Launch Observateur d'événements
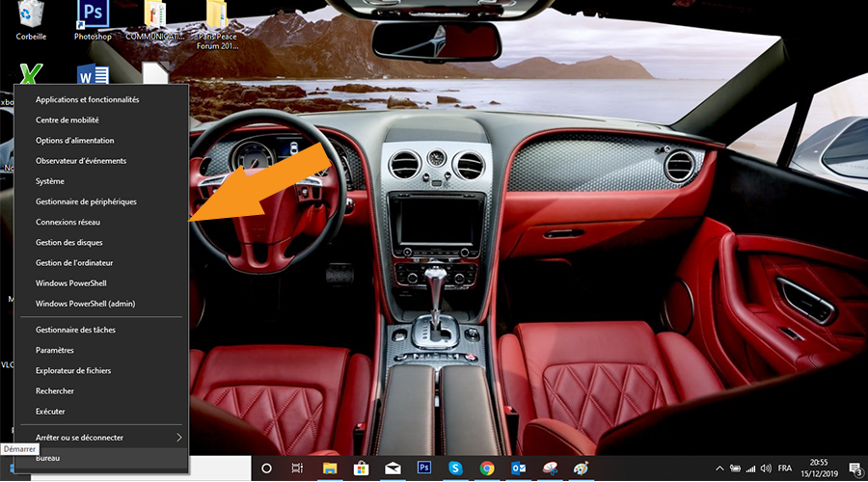Screen dimensions: 868x482 pyautogui.click(x=101, y=161)
